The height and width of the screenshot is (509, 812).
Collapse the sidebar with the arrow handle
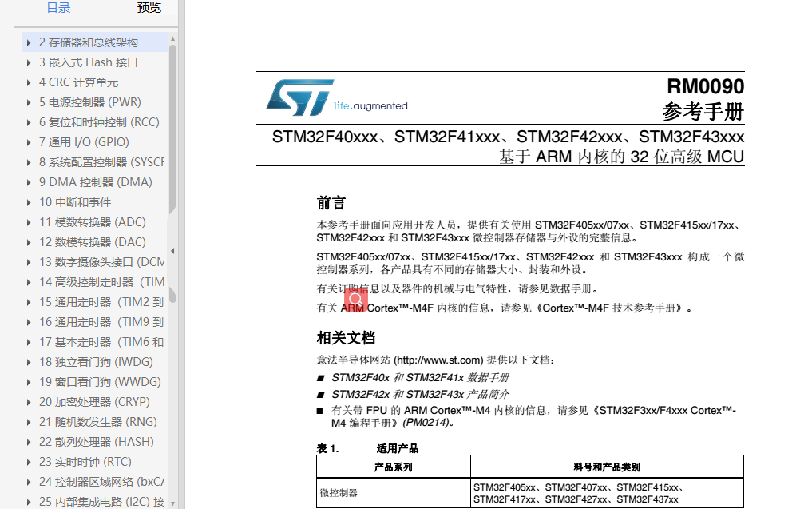pyautogui.click(x=173, y=251)
